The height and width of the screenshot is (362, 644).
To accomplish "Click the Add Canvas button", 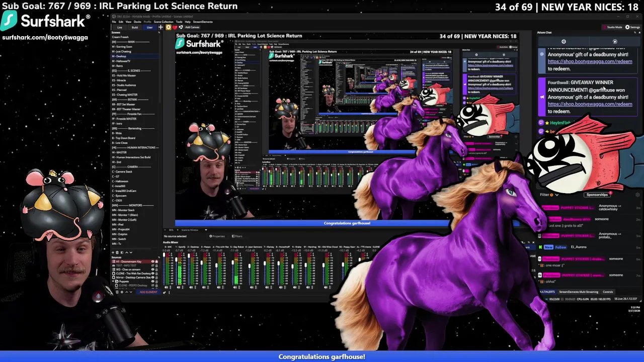I will tap(192, 27).
